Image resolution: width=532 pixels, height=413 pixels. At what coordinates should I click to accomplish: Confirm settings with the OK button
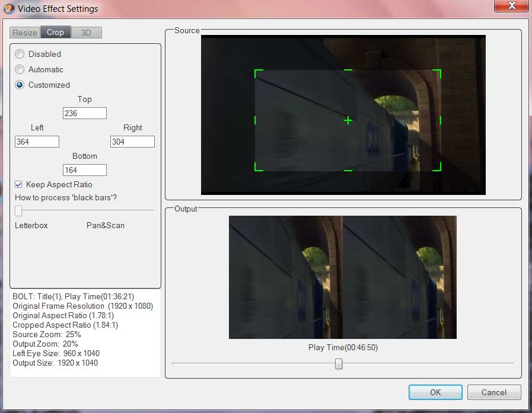pyautogui.click(x=435, y=392)
